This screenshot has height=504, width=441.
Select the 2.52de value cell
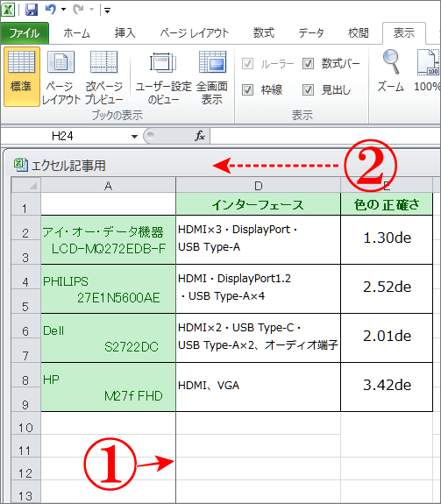(x=387, y=289)
